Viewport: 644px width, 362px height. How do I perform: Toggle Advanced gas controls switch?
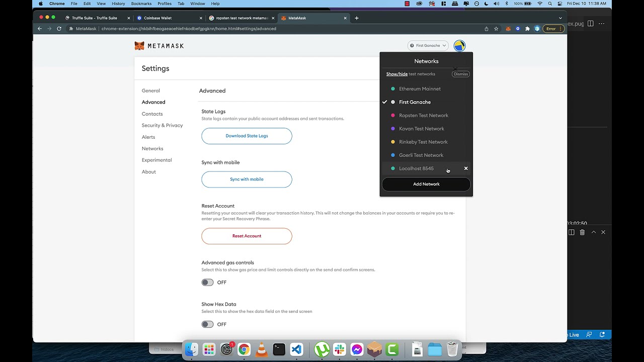(207, 283)
